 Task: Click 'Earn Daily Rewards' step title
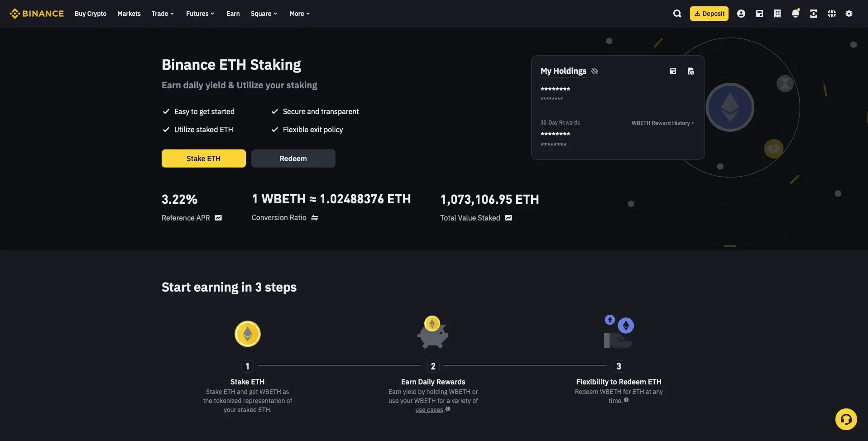tap(433, 382)
